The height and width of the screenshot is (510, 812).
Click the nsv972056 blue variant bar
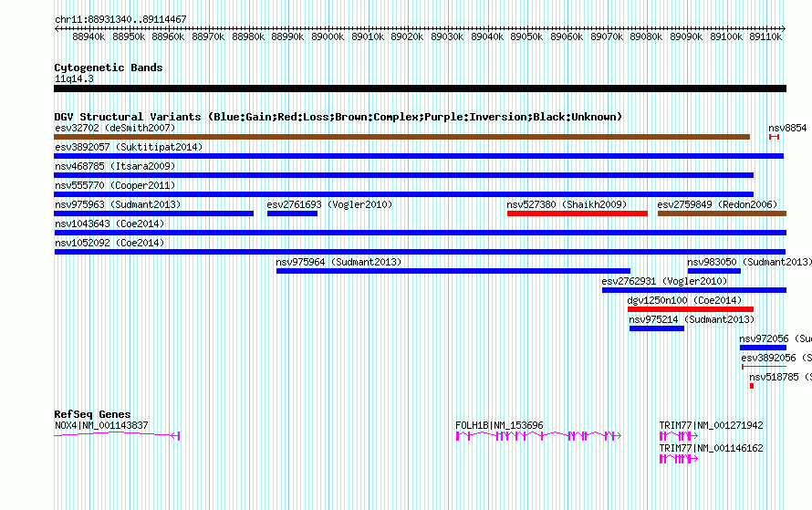tap(763, 348)
